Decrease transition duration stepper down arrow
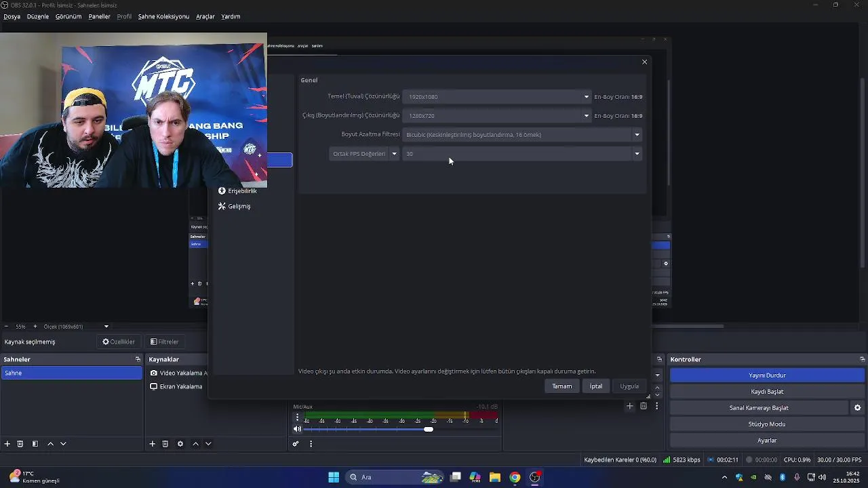 click(657, 394)
